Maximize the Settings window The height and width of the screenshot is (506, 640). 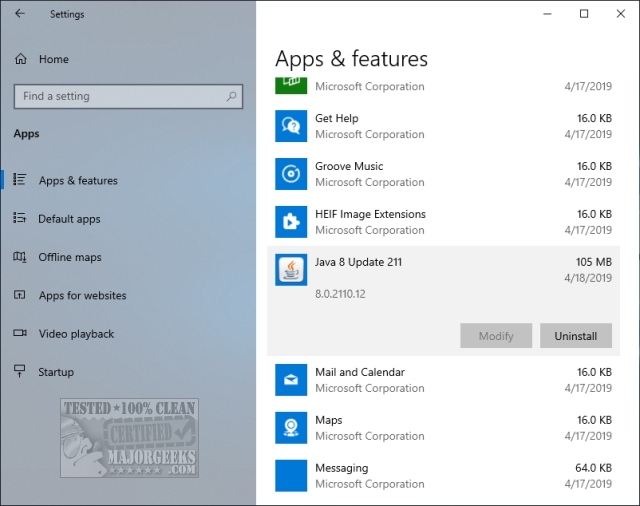584,14
